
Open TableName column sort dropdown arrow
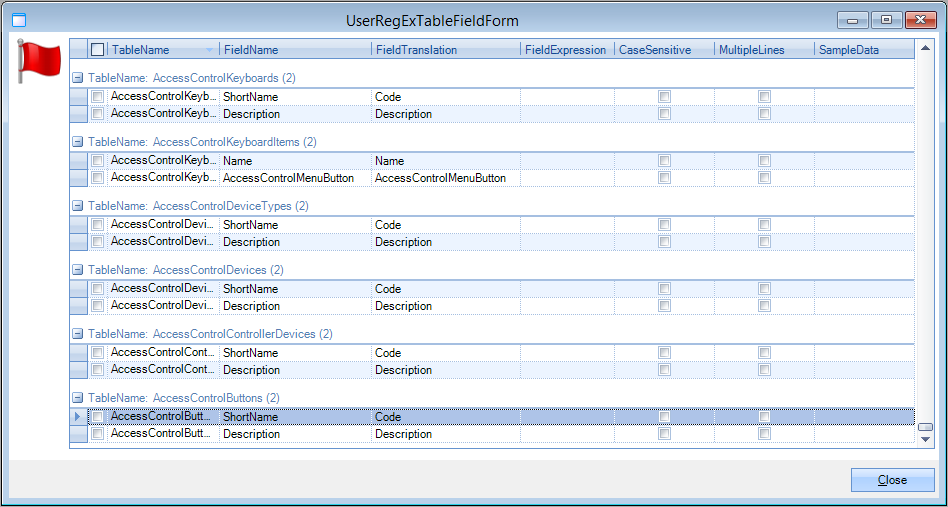pyautogui.click(x=209, y=50)
